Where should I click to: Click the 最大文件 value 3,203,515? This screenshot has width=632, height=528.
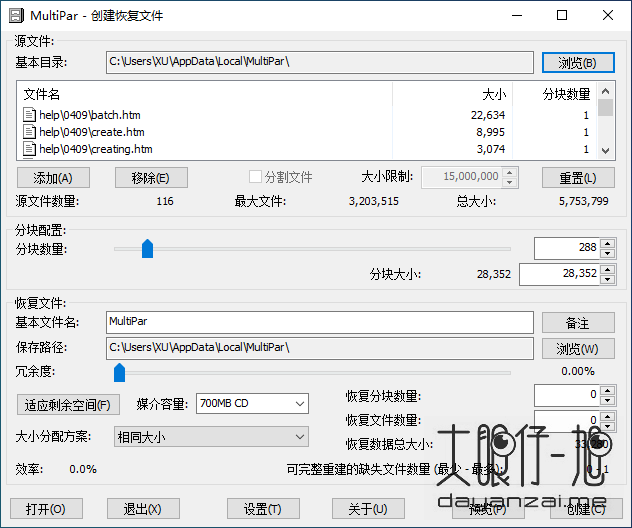tap(374, 201)
